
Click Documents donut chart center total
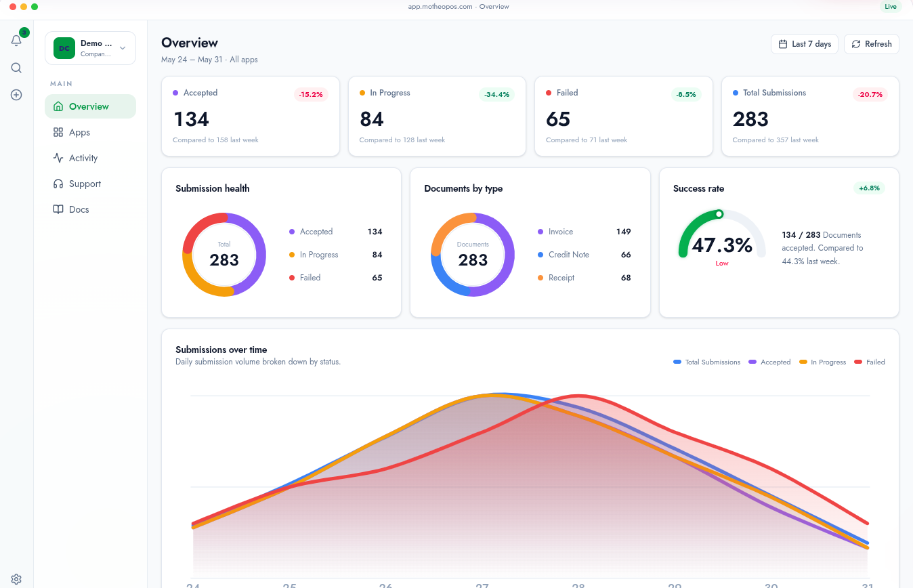[473, 260]
